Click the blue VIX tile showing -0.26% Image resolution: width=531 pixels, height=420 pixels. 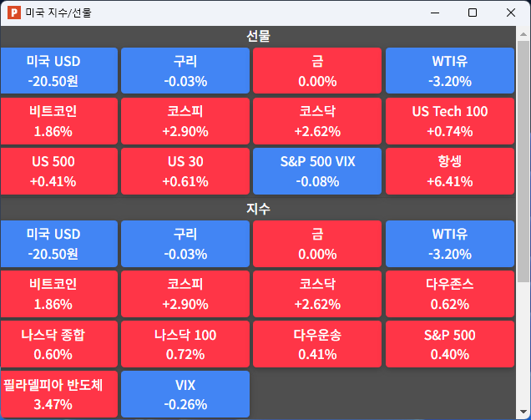click(185, 394)
